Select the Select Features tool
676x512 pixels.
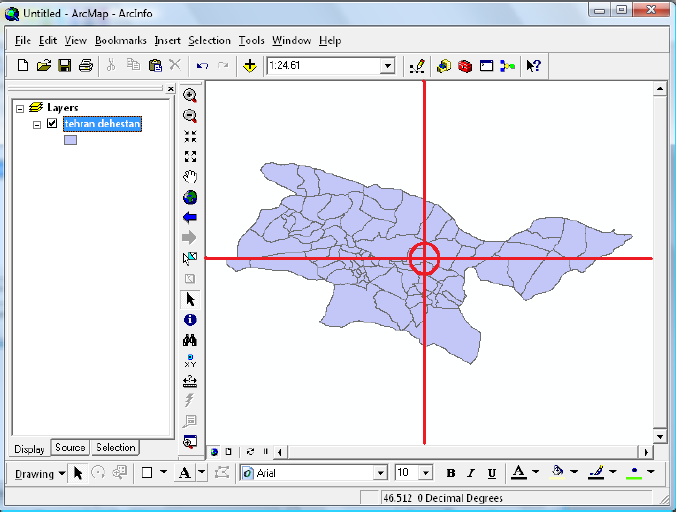190,258
